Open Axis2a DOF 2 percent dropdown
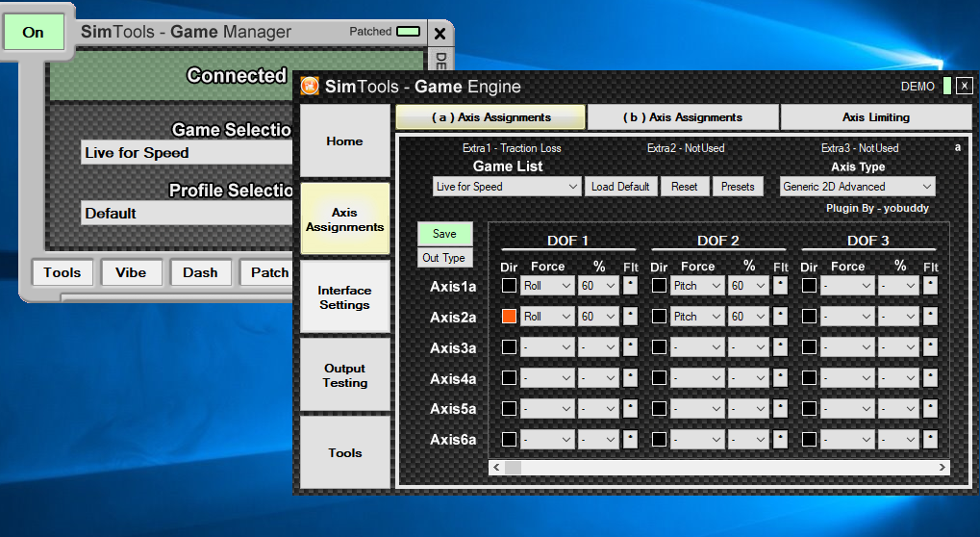Image resolution: width=980 pixels, height=537 pixels. coord(749,317)
